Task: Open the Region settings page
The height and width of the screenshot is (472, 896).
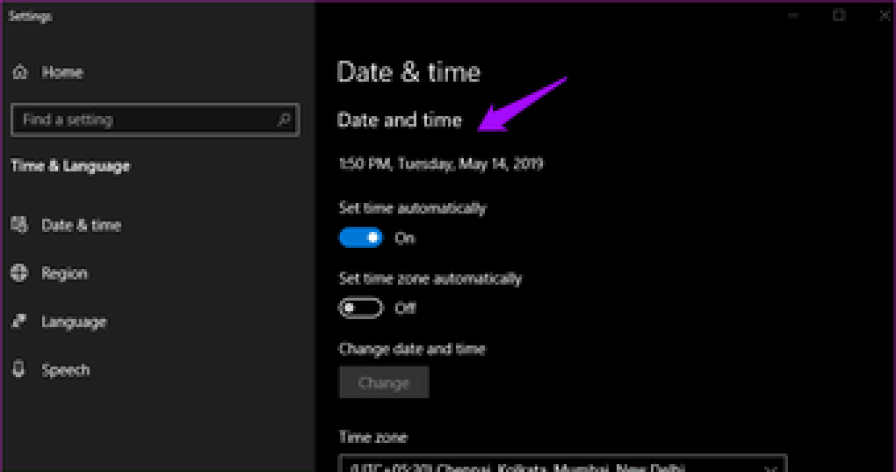Action: tap(64, 273)
